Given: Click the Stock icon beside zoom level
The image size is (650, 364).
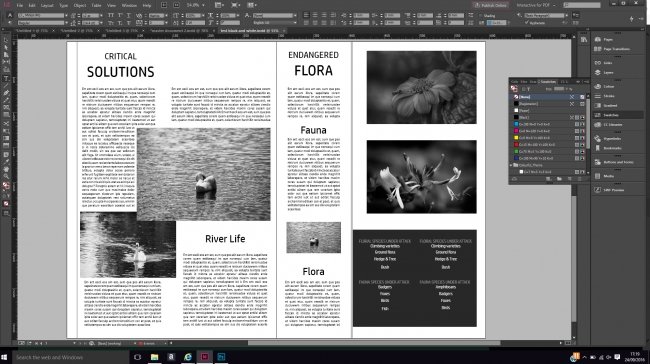Looking at the screenshot, I should point(177,5).
